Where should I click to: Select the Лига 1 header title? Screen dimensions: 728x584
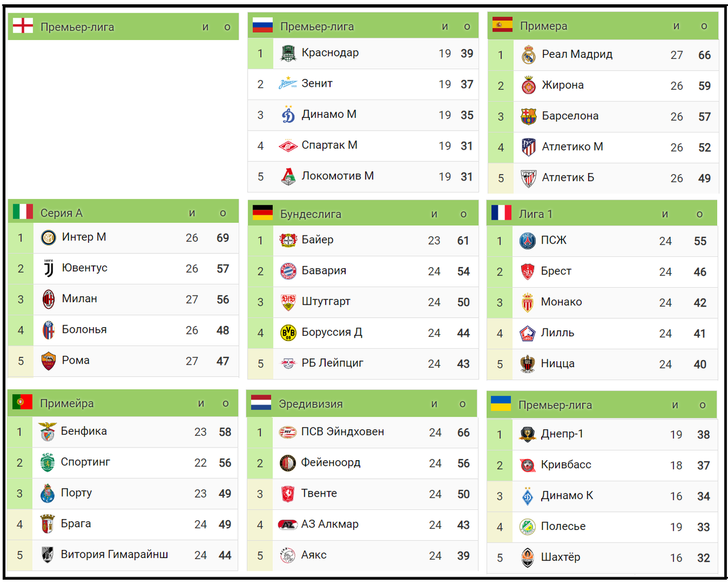click(x=536, y=214)
